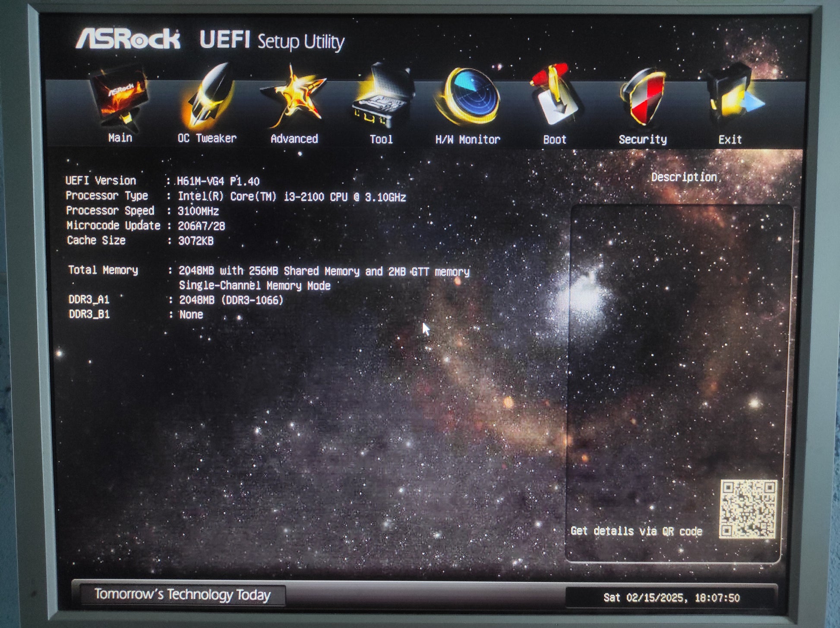Screen dimensions: 840x628
Task: Click the QR code image
Action: (x=748, y=509)
